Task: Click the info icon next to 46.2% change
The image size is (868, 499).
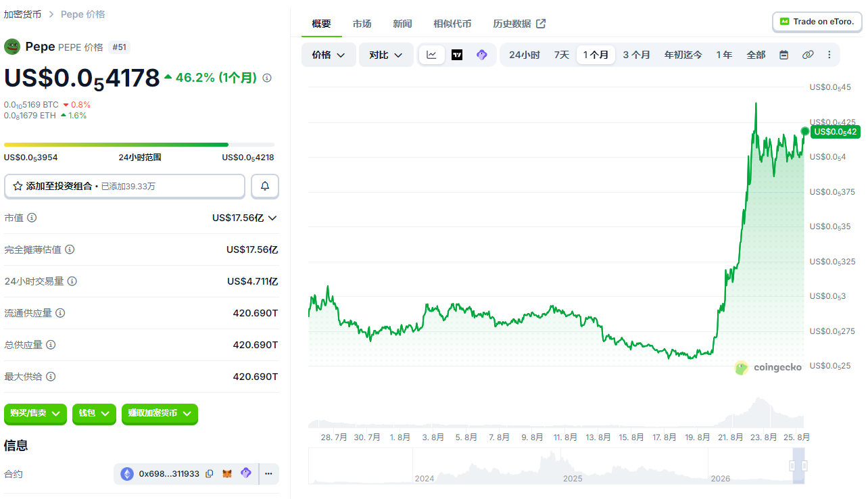Action: 267,78
